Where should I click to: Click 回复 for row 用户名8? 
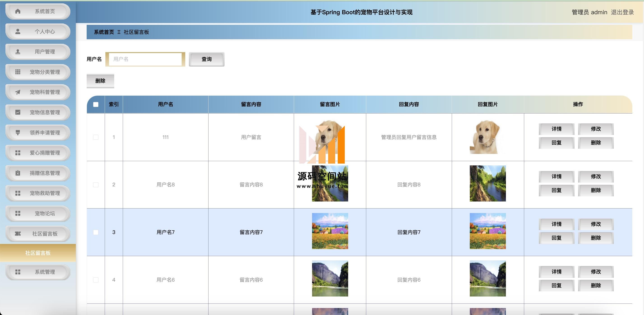(x=556, y=190)
